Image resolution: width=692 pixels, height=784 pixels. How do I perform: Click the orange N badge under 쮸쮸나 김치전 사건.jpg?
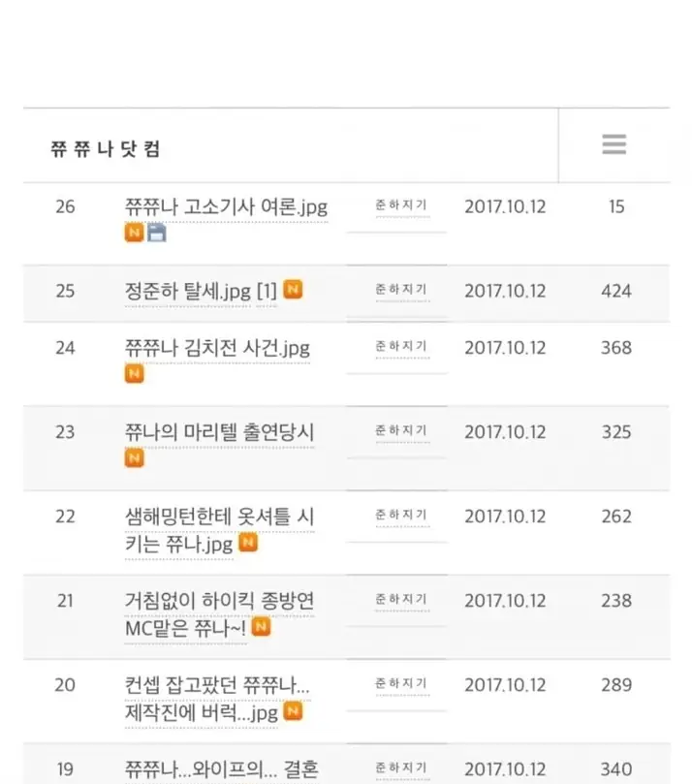coord(134,373)
